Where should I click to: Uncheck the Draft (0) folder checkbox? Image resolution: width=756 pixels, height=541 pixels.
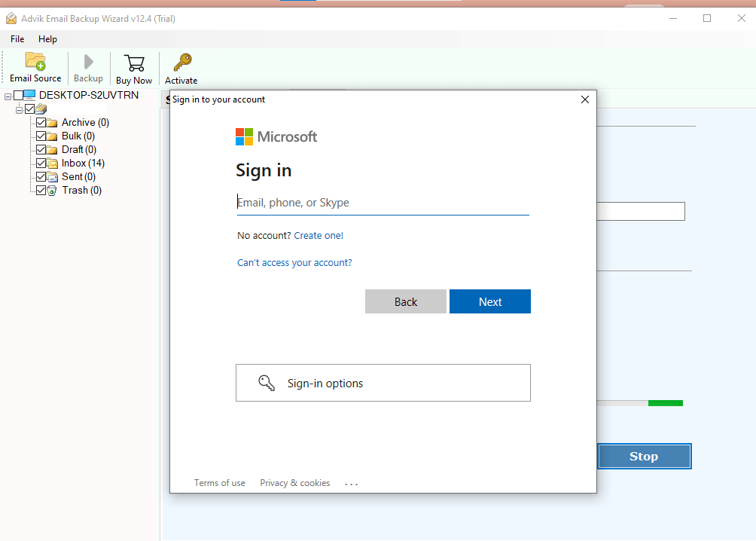[41, 150]
